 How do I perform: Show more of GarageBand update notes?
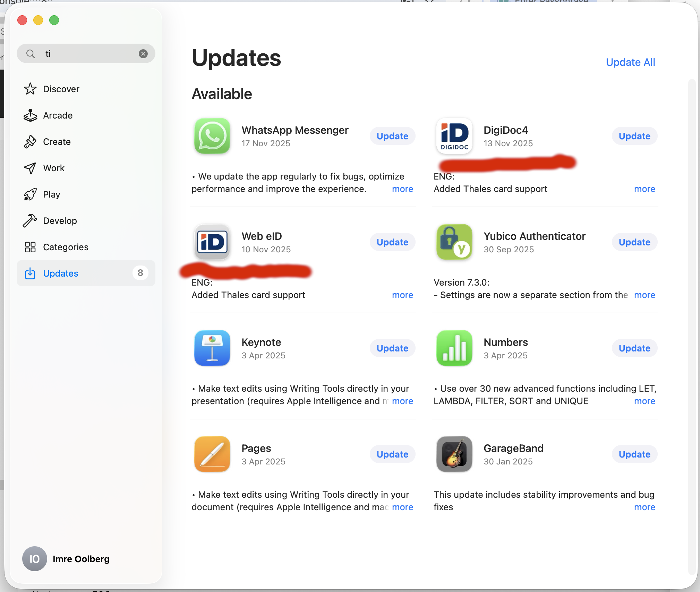[x=644, y=507]
